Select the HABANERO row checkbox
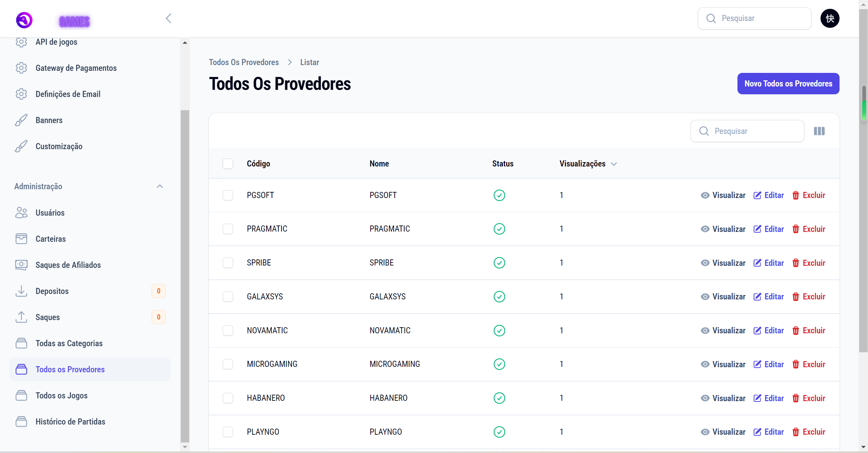The height and width of the screenshot is (453, 868). (228, 398)
